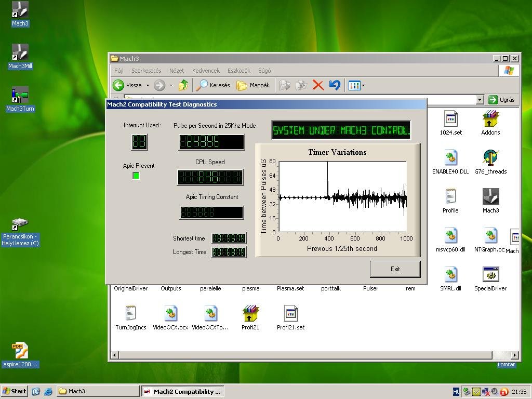Toggle the Mappák folders pane
Image resolution: width=532 pixels, height=399 pixels.
[253, 85]
